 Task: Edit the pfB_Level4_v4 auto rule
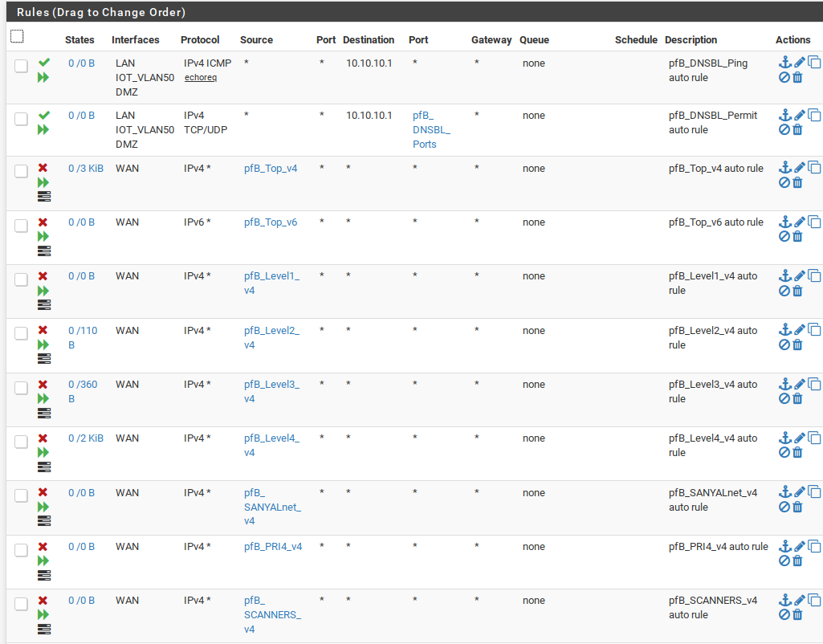tap(799, 438)
